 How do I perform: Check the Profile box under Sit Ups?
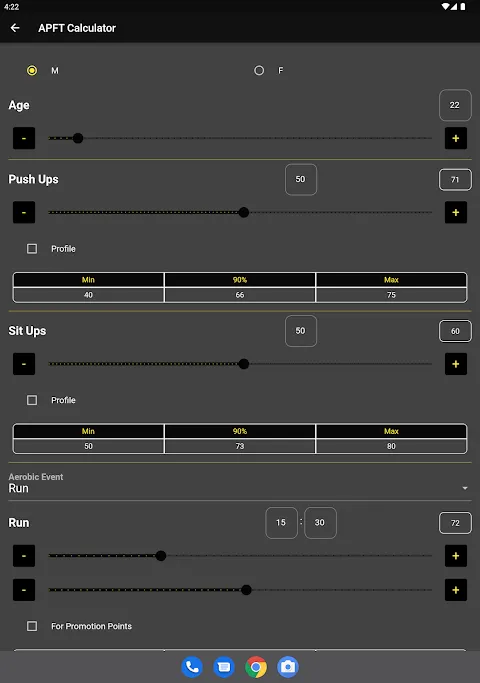point(32,400)
